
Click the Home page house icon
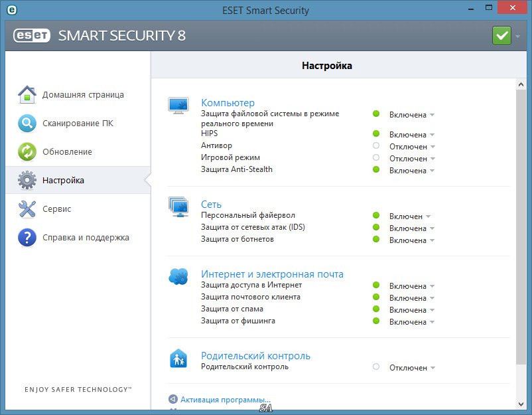tap(27, 94)
